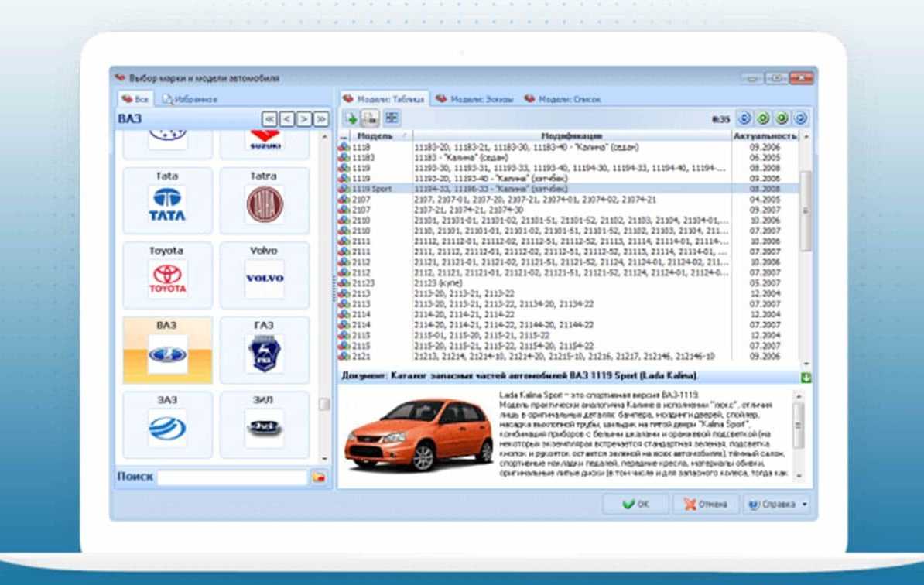Screen dimensions: 924x585
Task: Click the toolbar icon right of green plus
Action: pos(370,119)
